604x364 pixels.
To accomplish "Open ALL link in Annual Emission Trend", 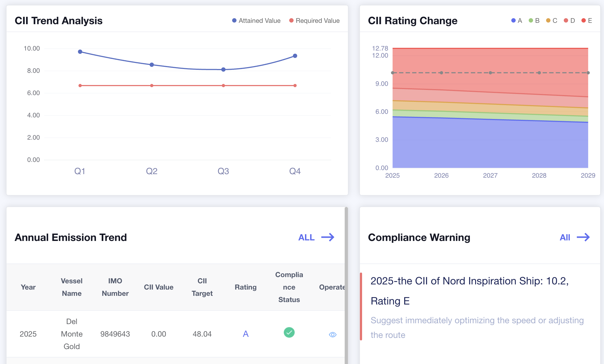I will 306,237.
